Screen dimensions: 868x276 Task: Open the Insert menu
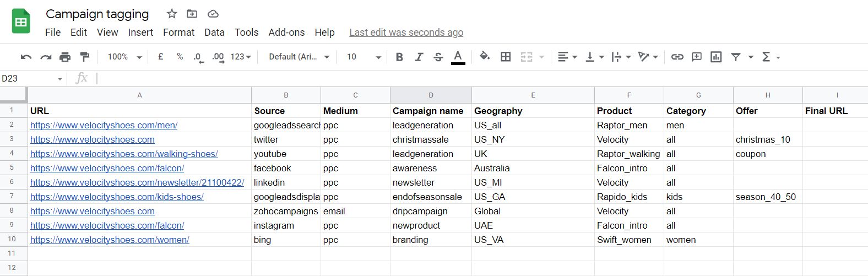point(140,33)
